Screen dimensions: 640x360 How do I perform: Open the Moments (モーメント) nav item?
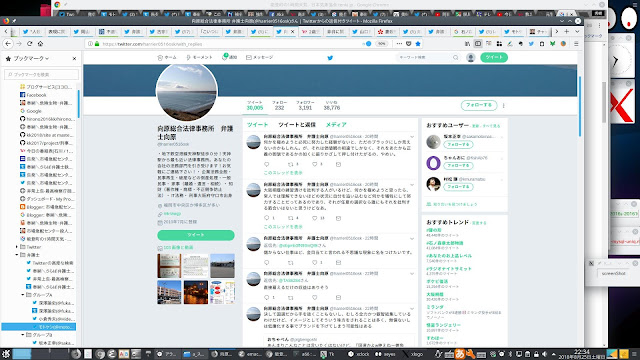click(199, 58)
